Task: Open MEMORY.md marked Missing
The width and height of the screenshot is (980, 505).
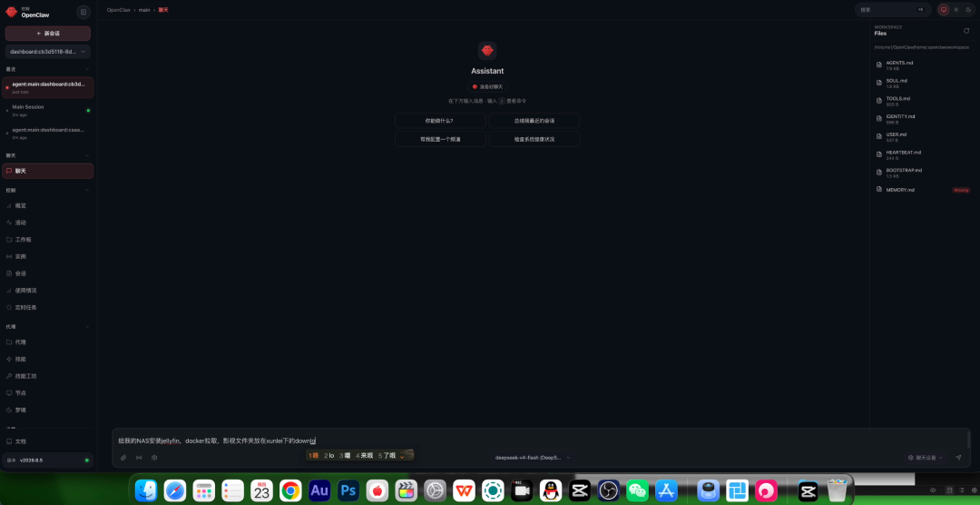Action: (923, 190)
